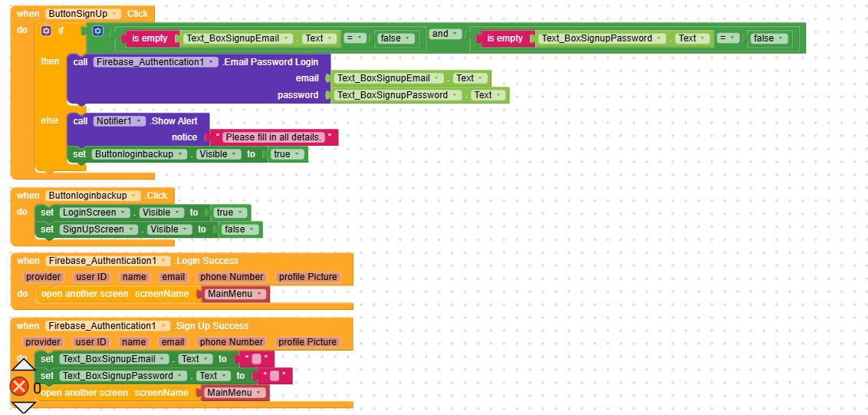
Task: Select profile Picture parameter in Sign Up Success event
Action: click(307, 342)
